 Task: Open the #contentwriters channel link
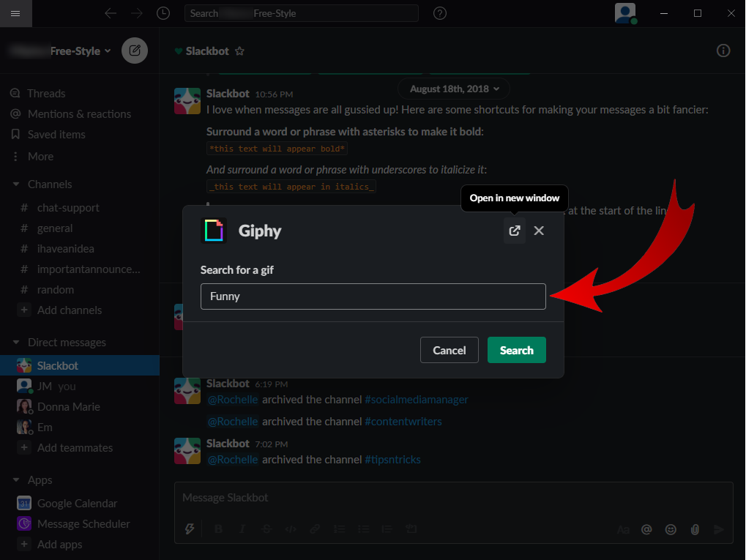pos(403,422)
